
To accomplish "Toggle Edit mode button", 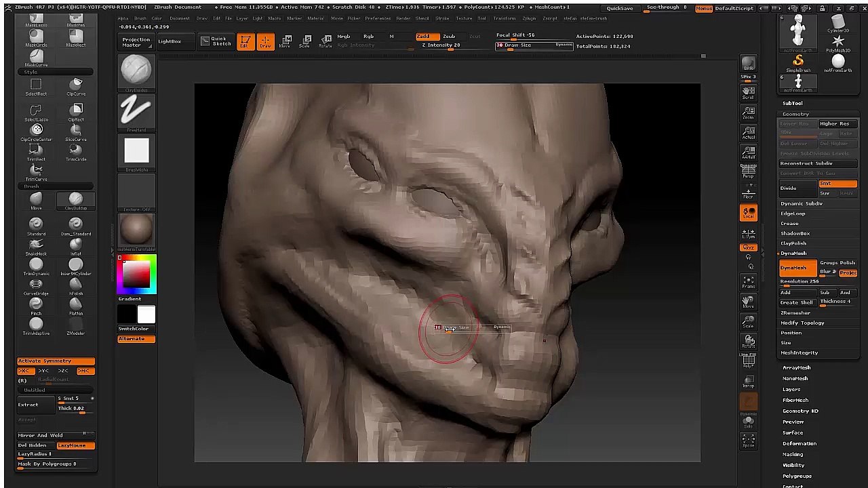I will pos(245,41).
